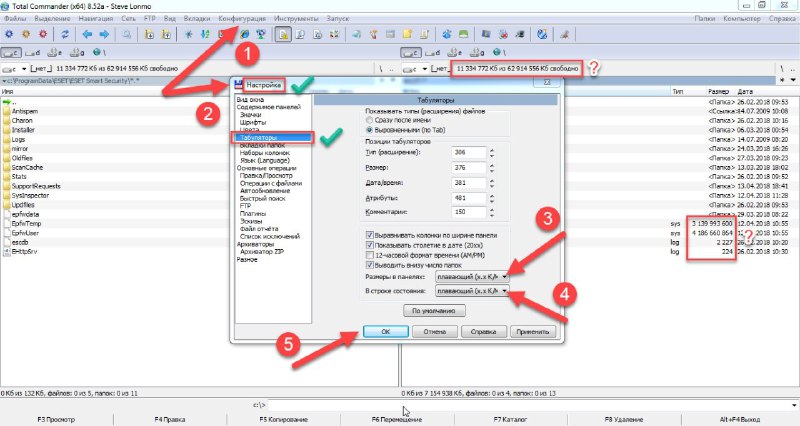Click the blue gear toolbar icon
The height and width of the screenshot is (426, 800).
9,34
